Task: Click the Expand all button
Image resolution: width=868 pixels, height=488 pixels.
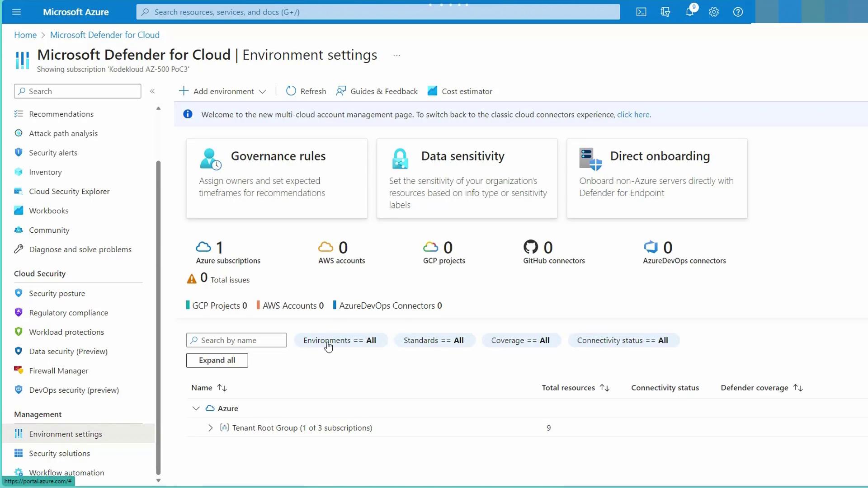Action: pos(217,360)
